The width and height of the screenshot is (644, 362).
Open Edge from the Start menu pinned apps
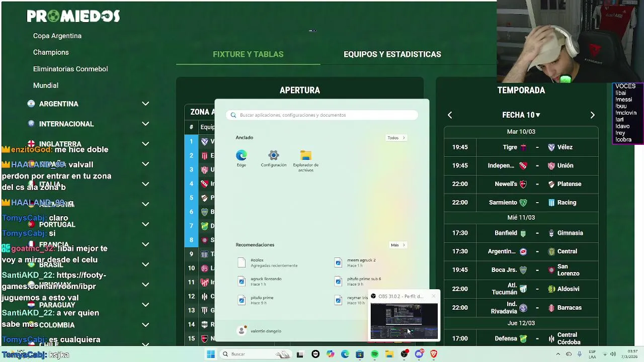pyautogui.click(x=242, y=158)
